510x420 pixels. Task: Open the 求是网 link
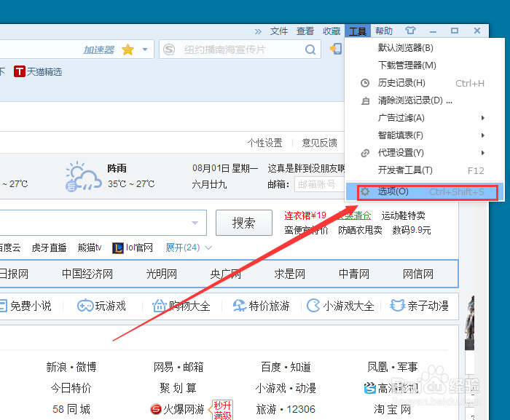coord(290,274)
